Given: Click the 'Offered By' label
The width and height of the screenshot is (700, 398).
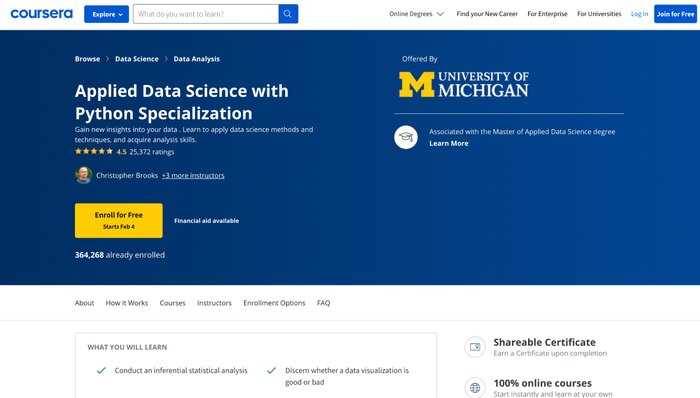Looking at the screenshot, I should click(420, 59).
